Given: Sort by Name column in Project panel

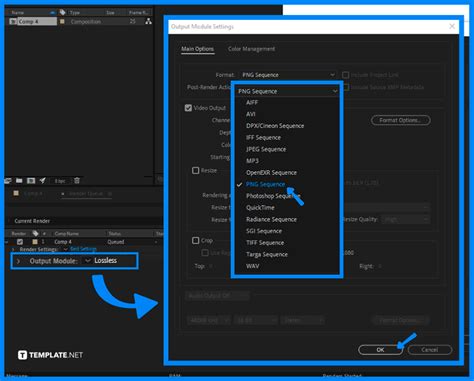Looking at the screenshot, I should [x=18, y=13].
